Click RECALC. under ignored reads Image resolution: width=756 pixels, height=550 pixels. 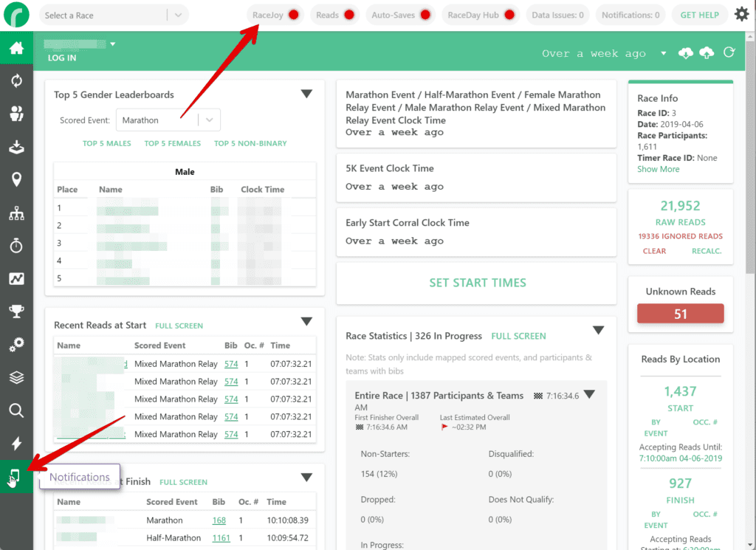[707, 251]
